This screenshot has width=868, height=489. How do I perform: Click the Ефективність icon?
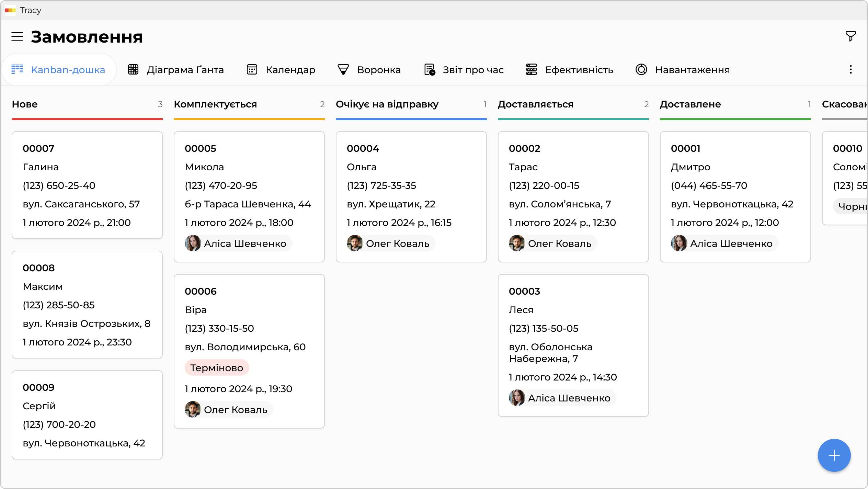532,70
